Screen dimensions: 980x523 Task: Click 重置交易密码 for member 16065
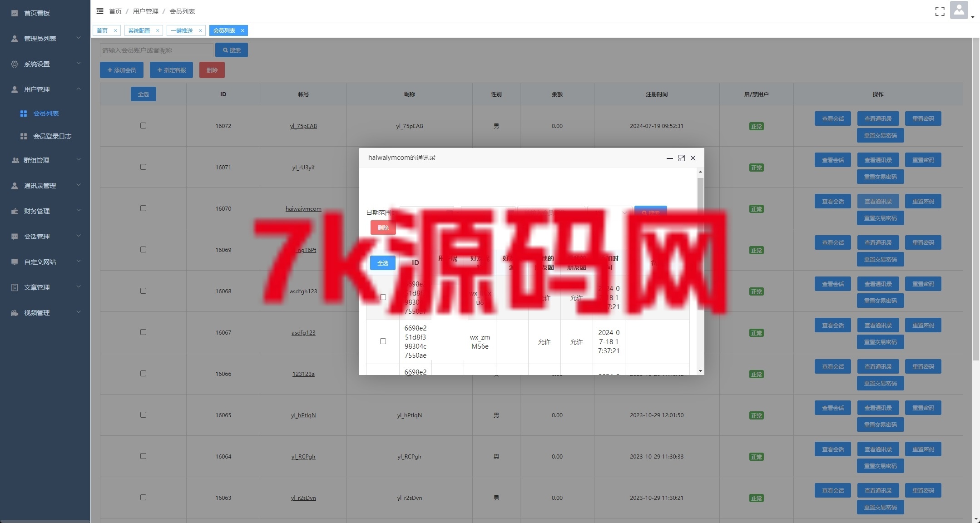click(x=881, y=424)
